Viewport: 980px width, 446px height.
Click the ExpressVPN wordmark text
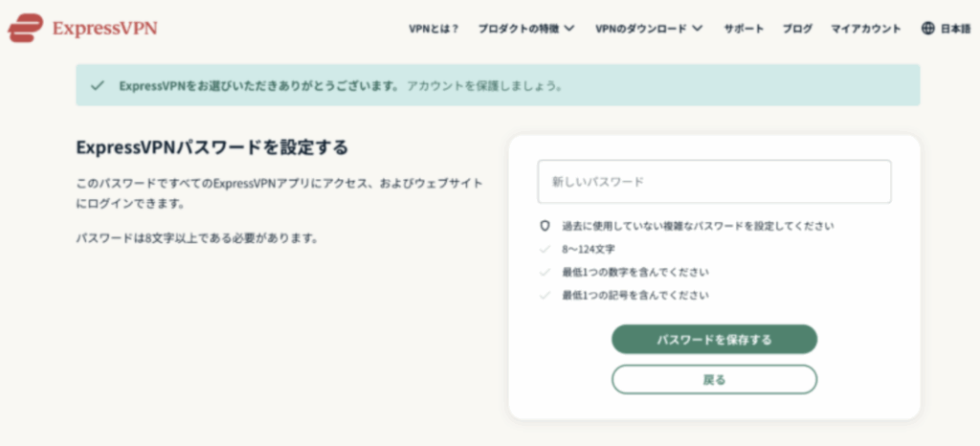pos(105,29)
